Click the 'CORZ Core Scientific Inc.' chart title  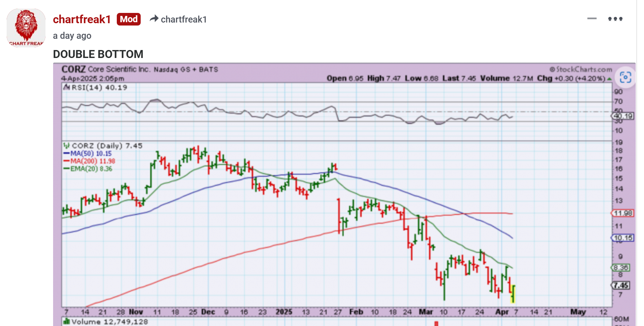[106, 69]
